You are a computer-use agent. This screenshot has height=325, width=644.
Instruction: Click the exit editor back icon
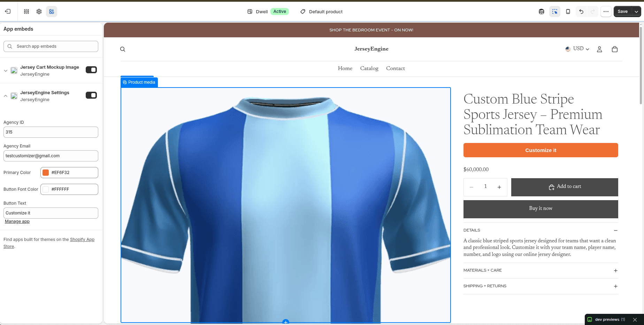pyautogui.click(x=8, y=12)
